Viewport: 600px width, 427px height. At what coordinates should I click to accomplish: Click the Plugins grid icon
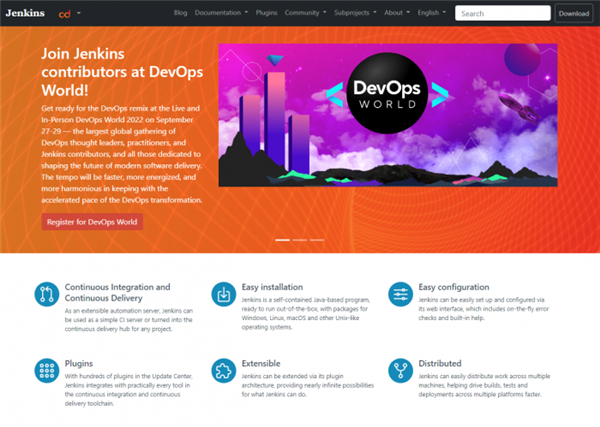pyautogui.click(x=47, y=370)
